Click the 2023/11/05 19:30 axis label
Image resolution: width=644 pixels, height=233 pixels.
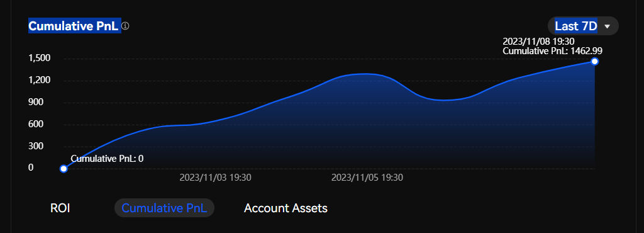tap(367, 178)
